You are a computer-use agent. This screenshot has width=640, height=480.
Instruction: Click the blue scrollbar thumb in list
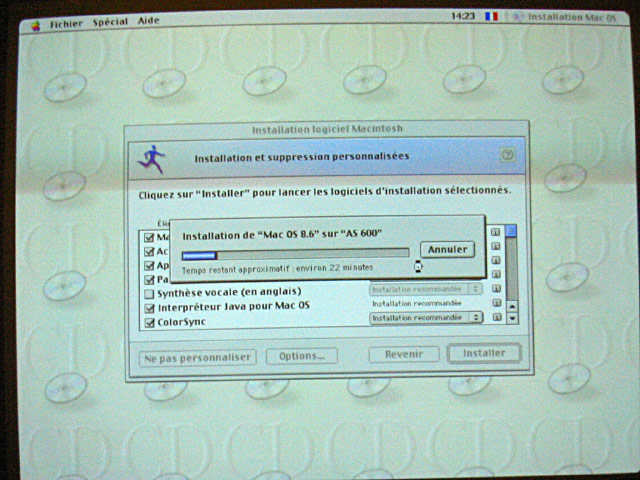511,231
